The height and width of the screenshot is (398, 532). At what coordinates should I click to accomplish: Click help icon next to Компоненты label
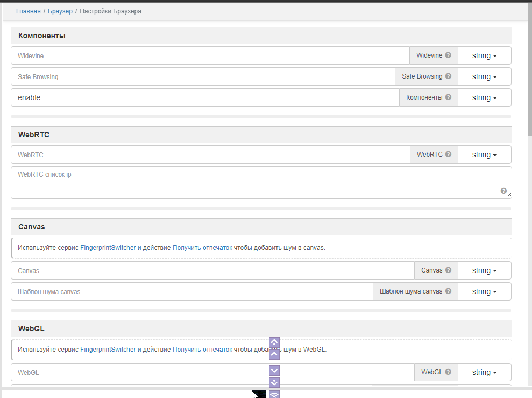click(448, 97)
